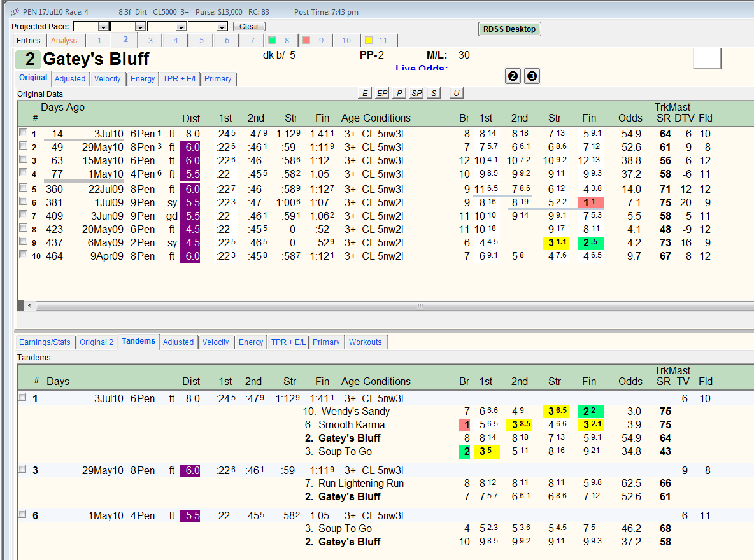Open the upper Primary tab
Viewport: 754px width, 560px height.
click(218, 79)
